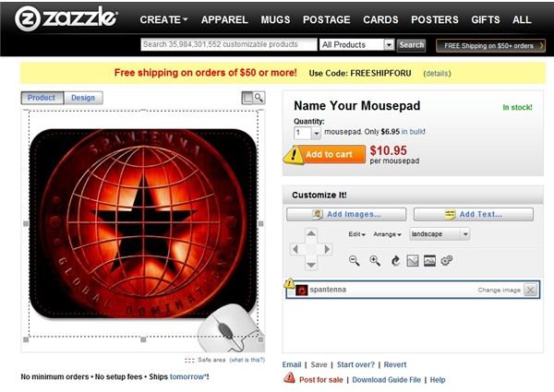Expand the Edit menu
The height and width of the screenshot is (392, 554).
click(x=356, y=234)
